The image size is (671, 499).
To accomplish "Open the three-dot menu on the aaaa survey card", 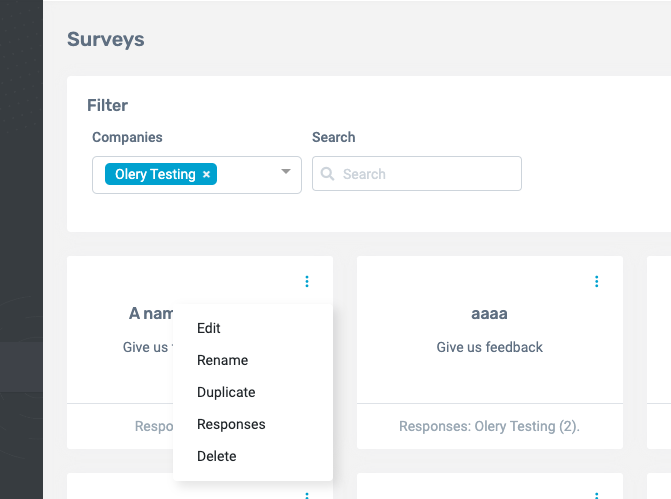I will [597, 282].
